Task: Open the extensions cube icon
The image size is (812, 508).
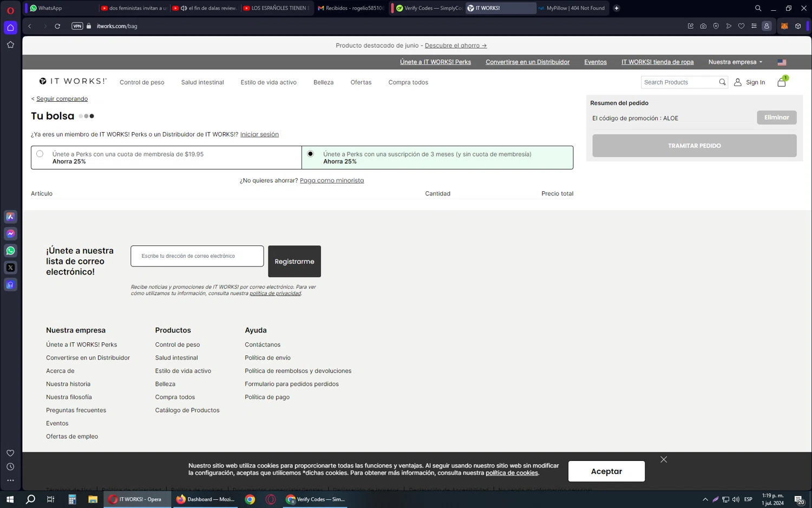Action: click(x=798, y=26)
